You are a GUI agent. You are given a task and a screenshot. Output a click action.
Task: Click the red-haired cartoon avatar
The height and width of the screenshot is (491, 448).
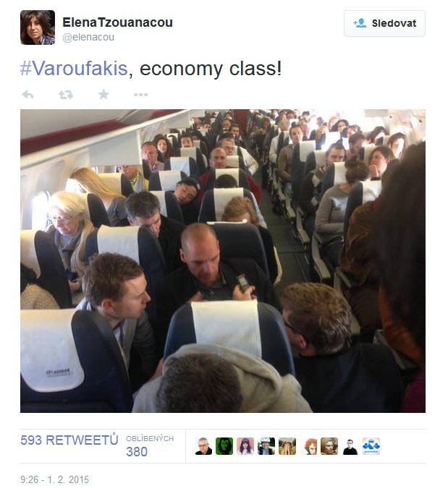tap(308, 446)
